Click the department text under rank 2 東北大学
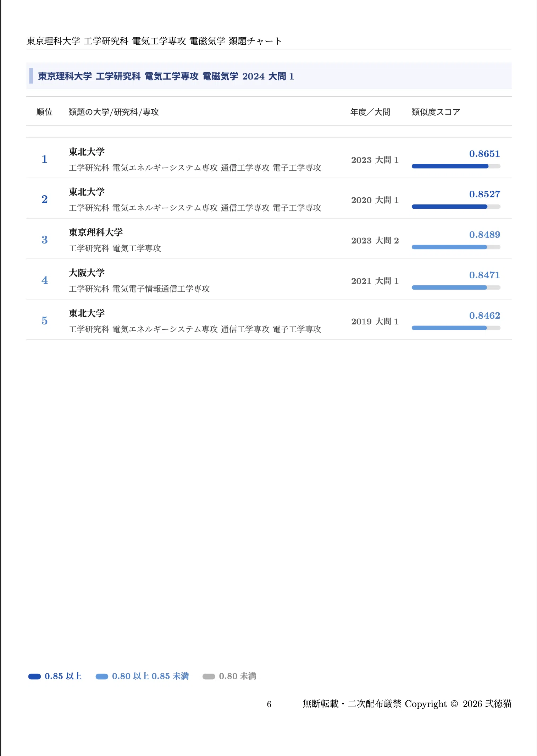The width and height of the screenshot is (537, 756). point(195,208)
